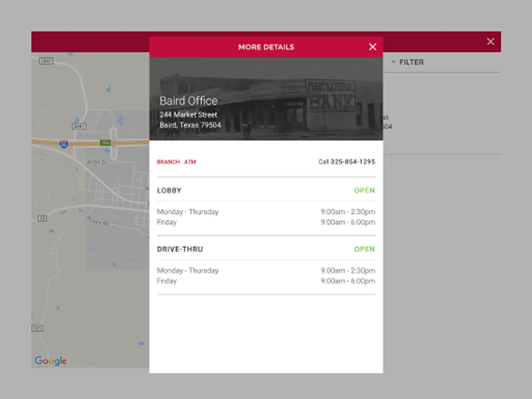This screenshot has height=399, width=532.
Task: Click the green 306 exit marker
Action: point(105,142)
